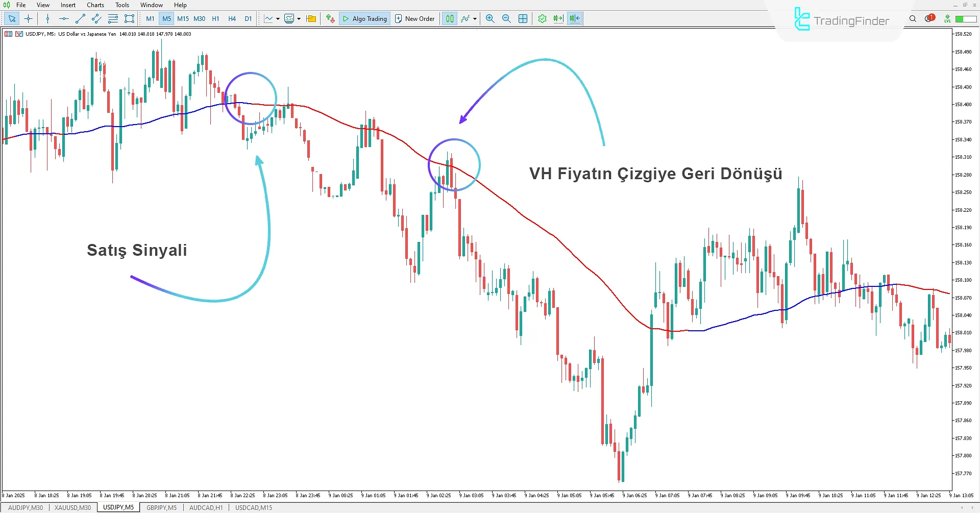The image size is (980, 513).
Task: Switch timeframe to H1
Action: click(x=215, y=19)
